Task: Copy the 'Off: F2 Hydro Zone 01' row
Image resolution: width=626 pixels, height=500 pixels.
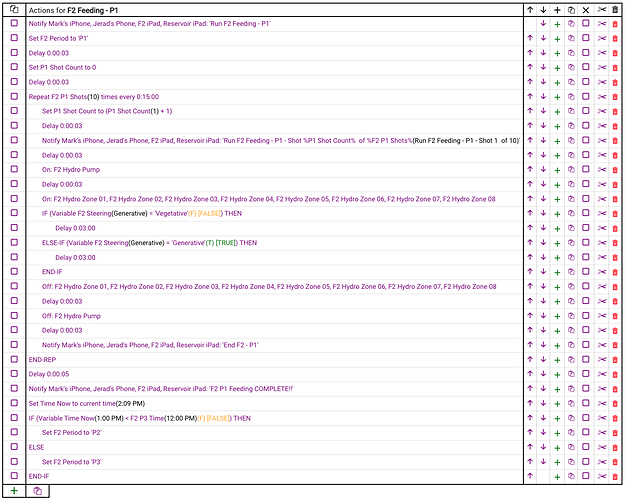Action: point(571,287)
